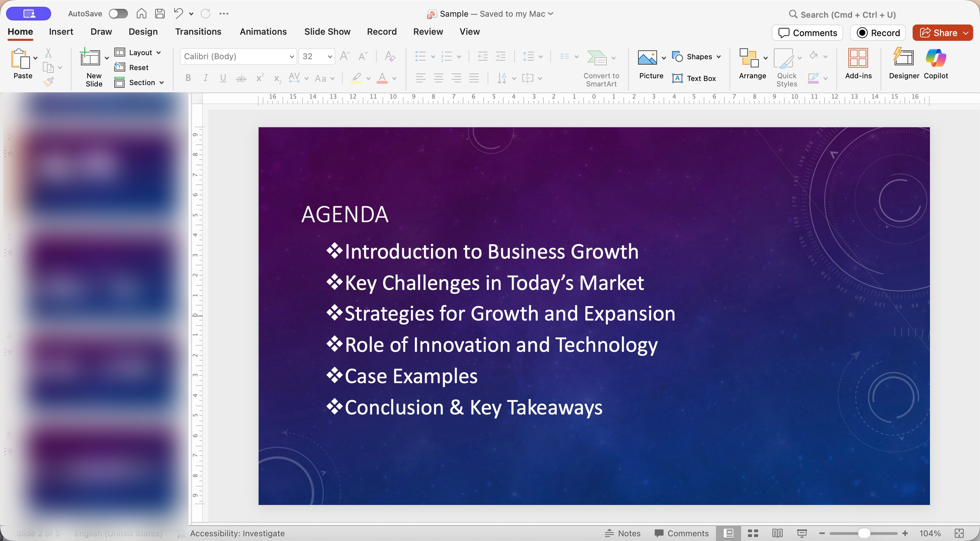980x541 pixels.
Task: Click the Format Painter brush icon
Action: click(49, 81)
